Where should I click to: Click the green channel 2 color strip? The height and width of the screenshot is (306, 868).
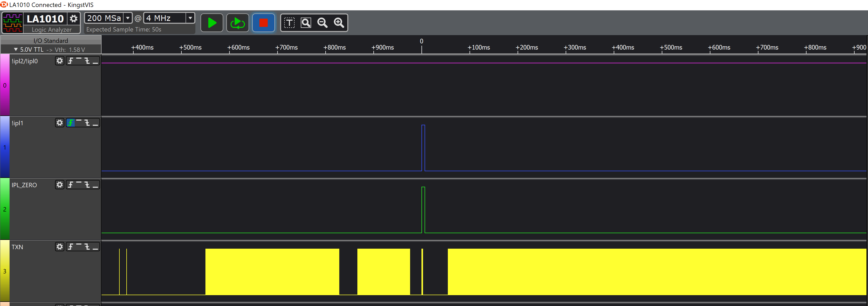click(x=5, y=209)
